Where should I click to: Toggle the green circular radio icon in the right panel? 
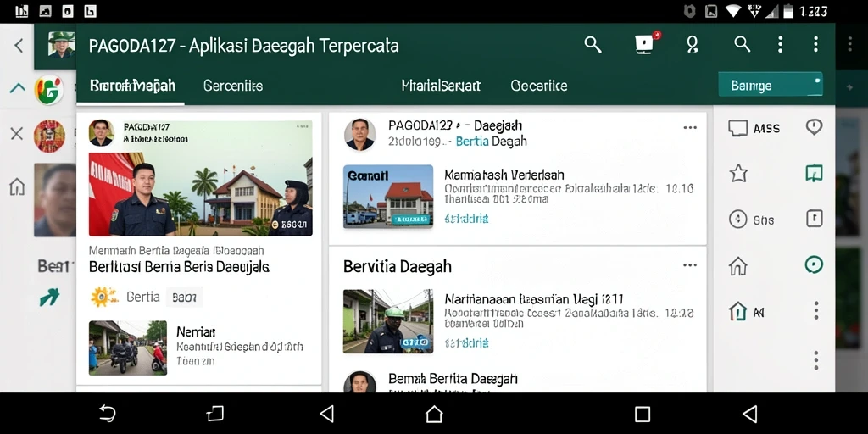click(814, 265)
